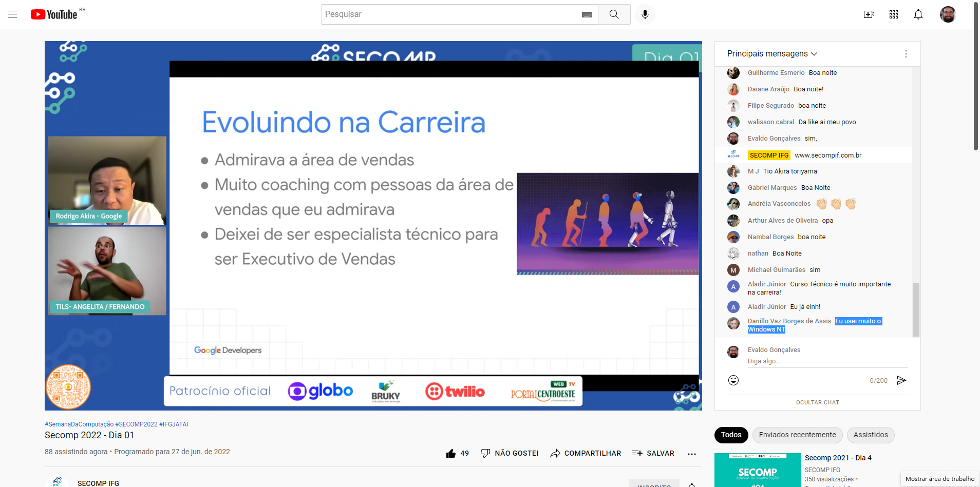Send chat message with the paper plane icon

(901, 380)
